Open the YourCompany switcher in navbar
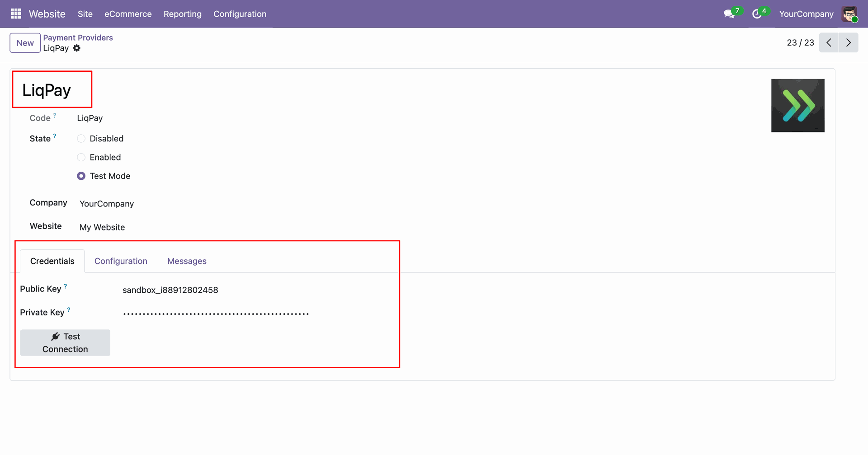The image size is (868, 455). pos(806,14)
